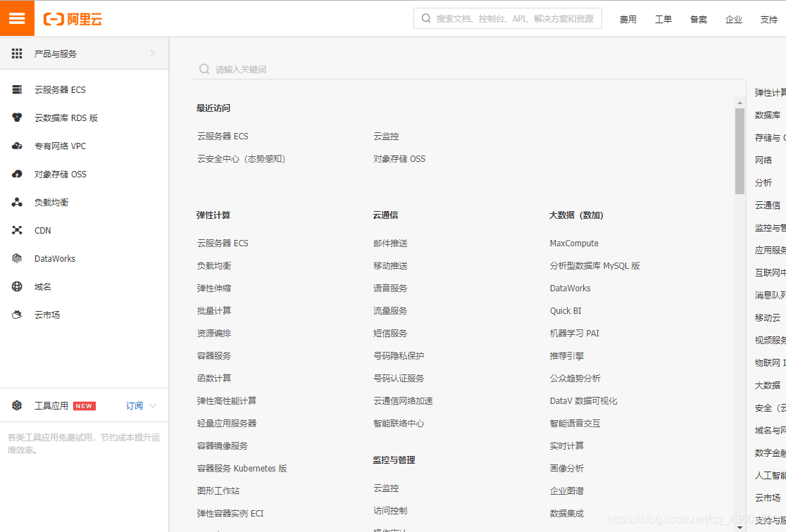Viewport: 786px width, 532px height.
Task: Jump to 云通信 category on right
Action: point(768,205)
